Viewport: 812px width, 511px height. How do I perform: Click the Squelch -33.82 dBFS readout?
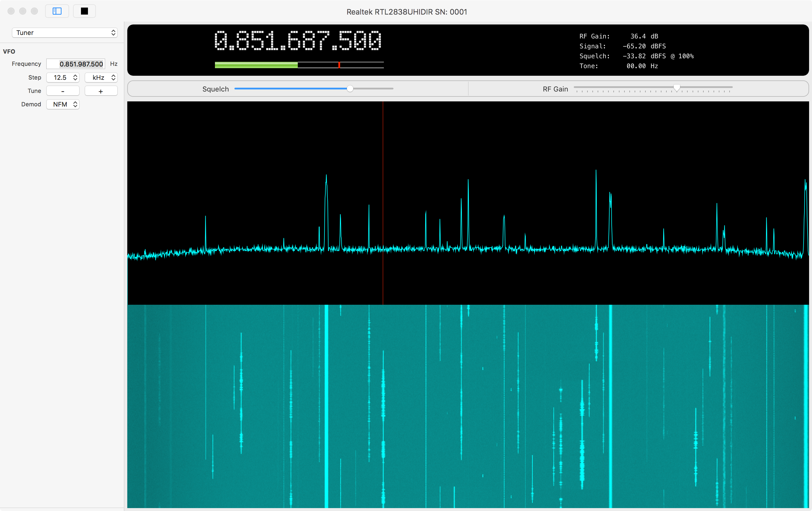(x=636, y=56)
